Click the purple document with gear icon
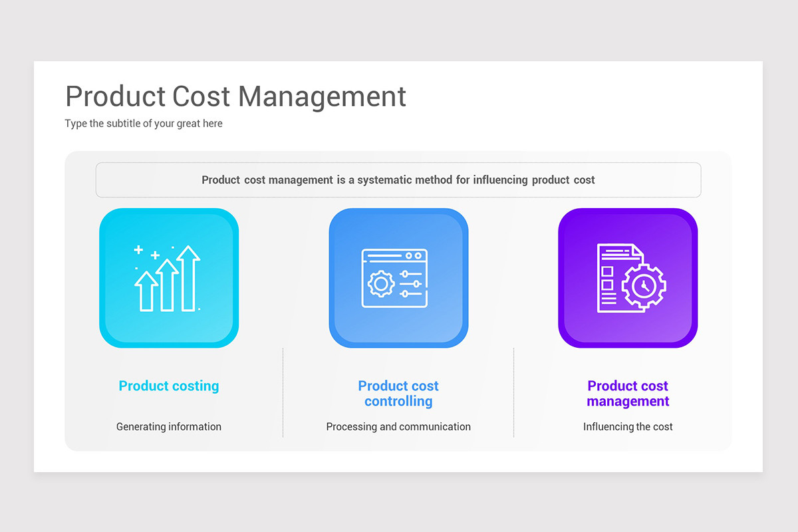798x532 pixels. point(627,278)
